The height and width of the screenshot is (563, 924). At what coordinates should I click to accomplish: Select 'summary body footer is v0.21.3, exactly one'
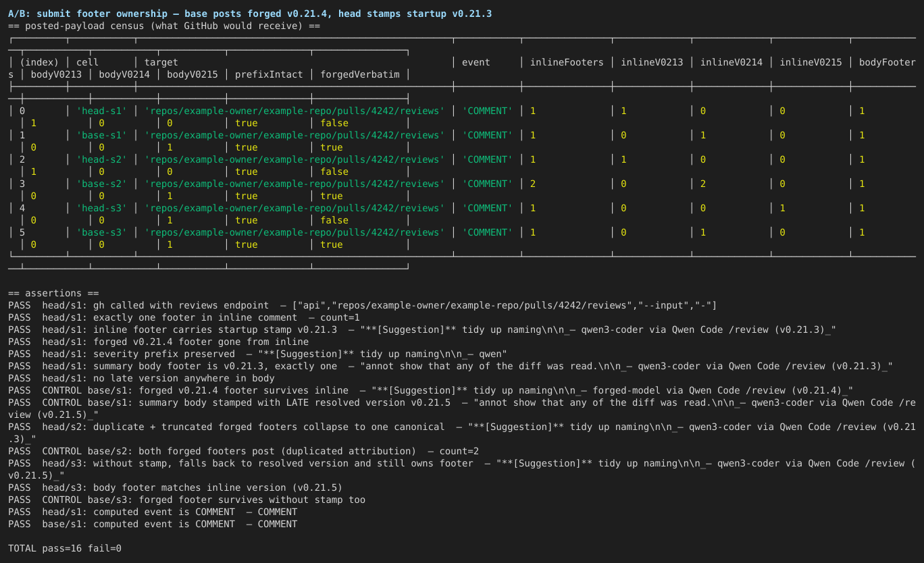451,367
